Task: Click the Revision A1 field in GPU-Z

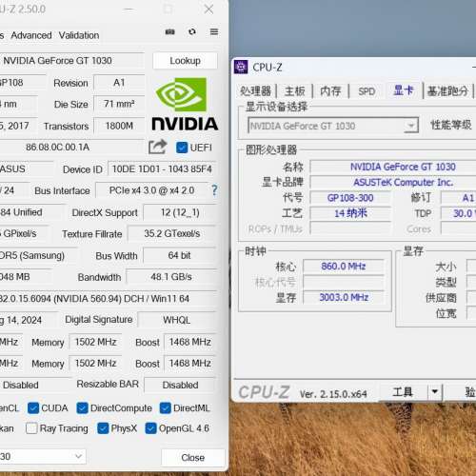Action: (x=119, y=83)
